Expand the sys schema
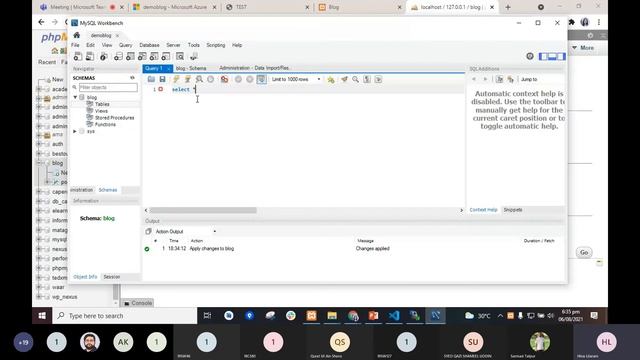The width and height of the screenshot is (640, 360). 75,131
